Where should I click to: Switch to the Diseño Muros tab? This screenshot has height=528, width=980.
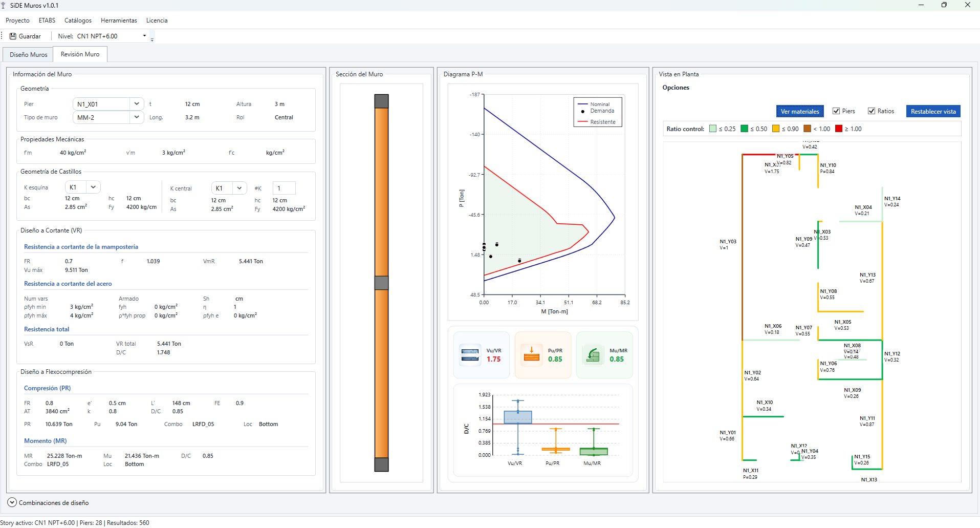[29, 55]
